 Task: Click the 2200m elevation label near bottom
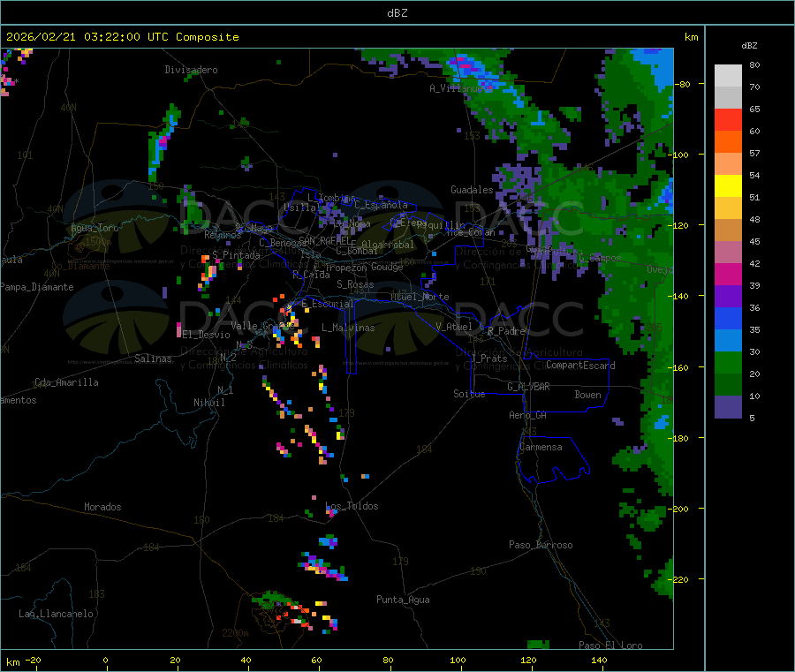click(235, 633)
